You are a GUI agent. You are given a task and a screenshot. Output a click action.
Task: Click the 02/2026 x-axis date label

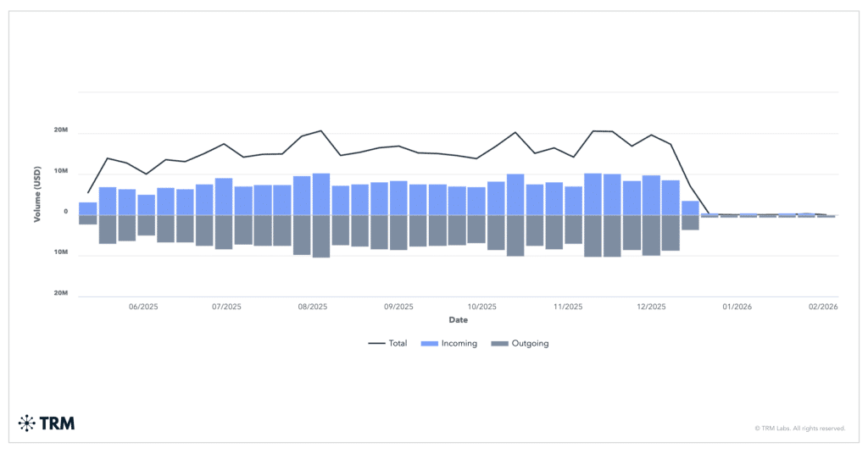822,307
